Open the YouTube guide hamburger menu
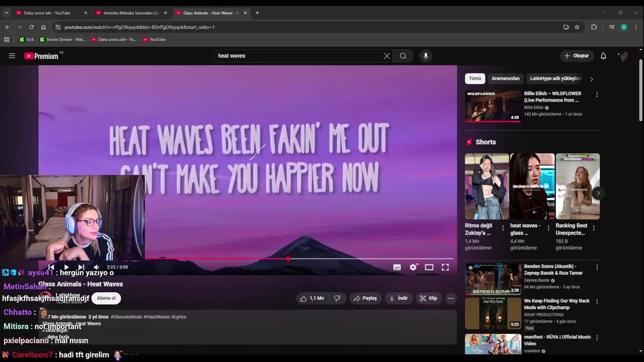Screen dimensions: 644x362 click(12, 56)
